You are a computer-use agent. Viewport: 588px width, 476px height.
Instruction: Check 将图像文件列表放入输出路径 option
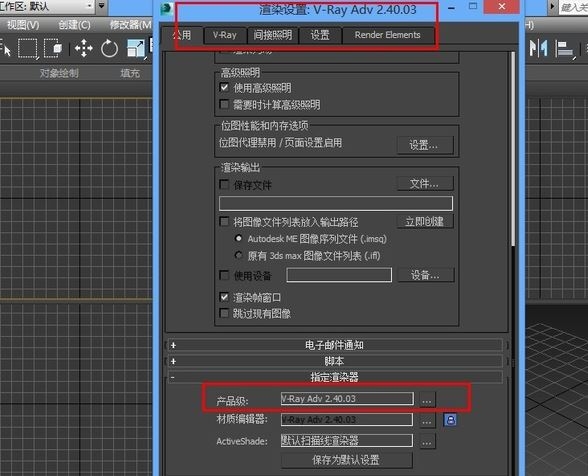coord(224,221)
